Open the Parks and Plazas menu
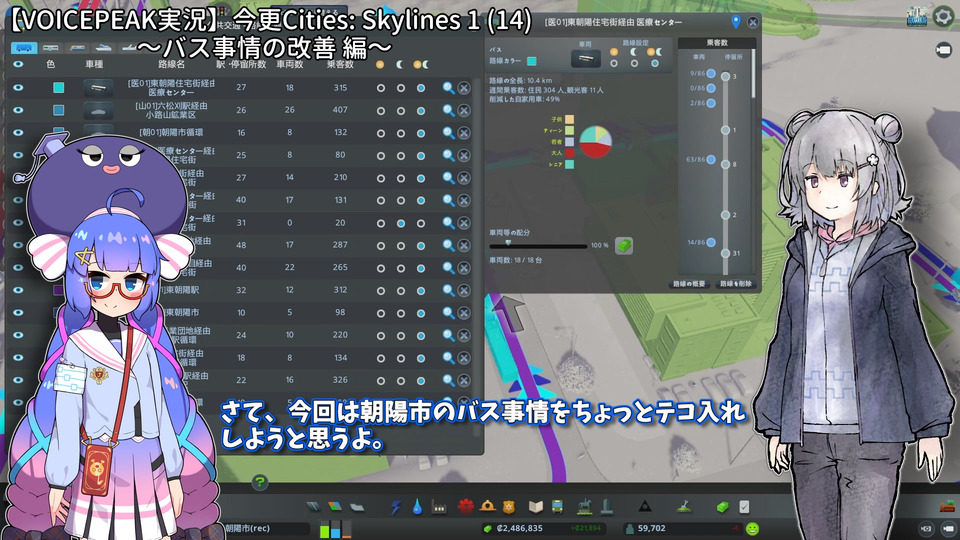960x540 pixels. tap(585, 507)
